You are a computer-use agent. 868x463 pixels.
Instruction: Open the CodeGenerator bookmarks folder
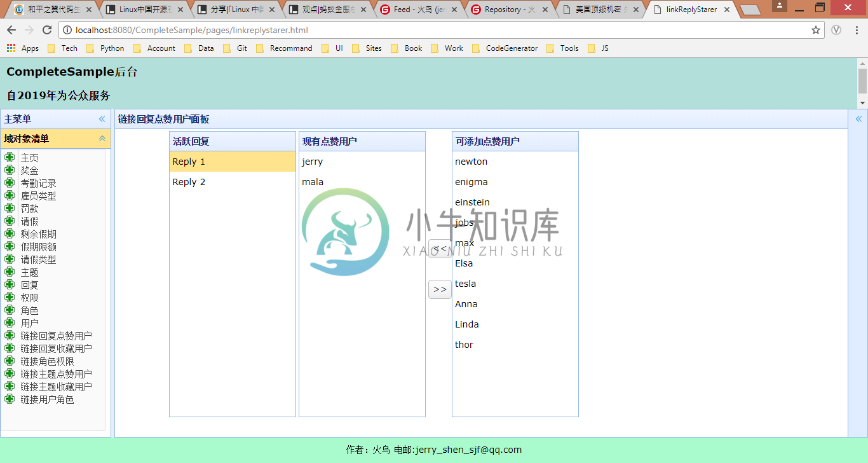click(x=505, y=48)
